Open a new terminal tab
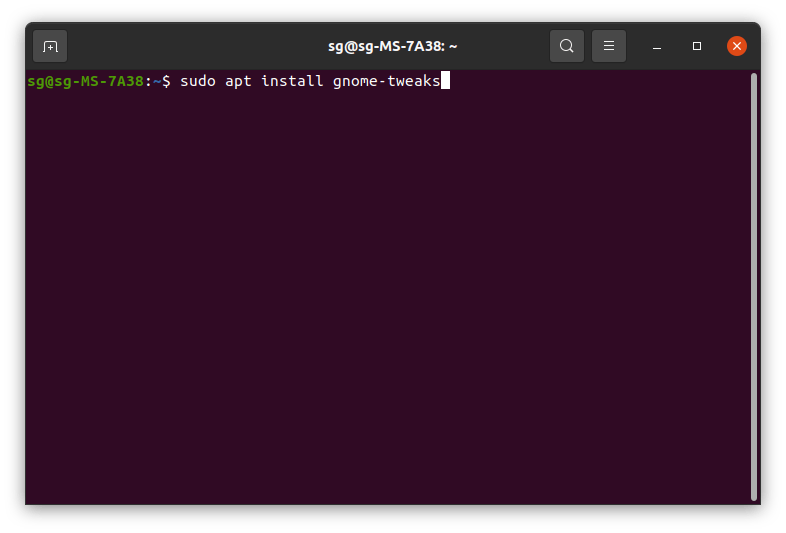 point(50,46)
